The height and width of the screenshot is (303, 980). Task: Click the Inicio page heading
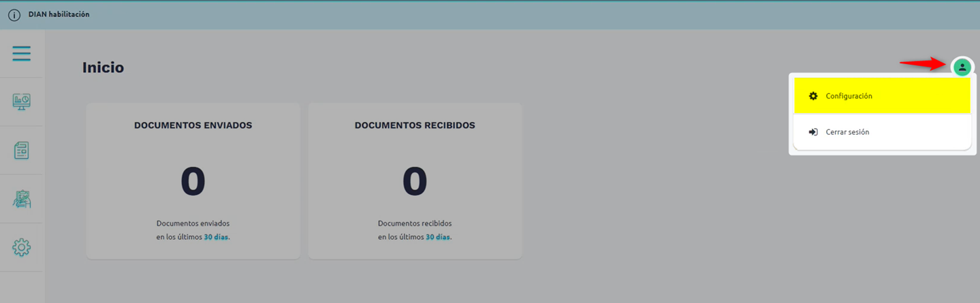[x=103, y=67]
